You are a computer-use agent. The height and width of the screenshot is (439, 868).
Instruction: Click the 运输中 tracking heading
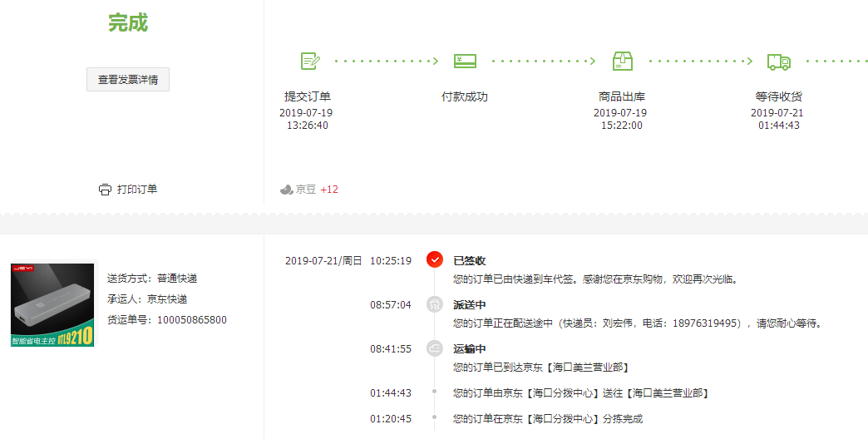click(470, 349)
